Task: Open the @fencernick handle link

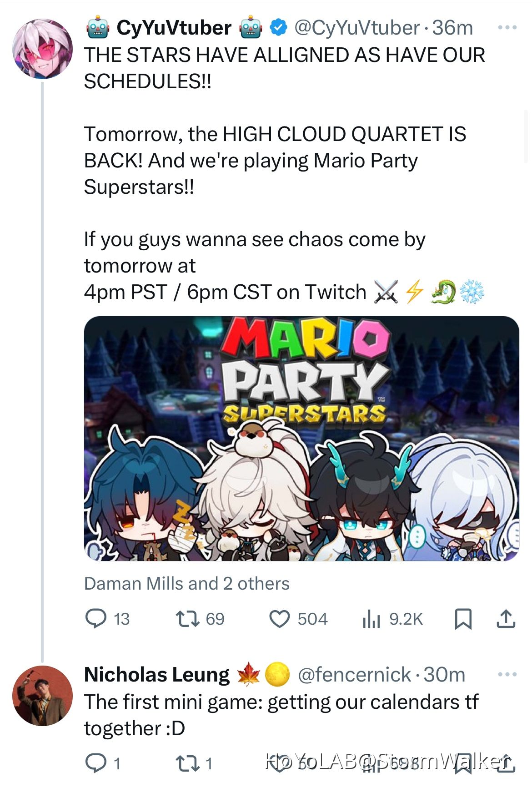Action: tap(355, 675)
